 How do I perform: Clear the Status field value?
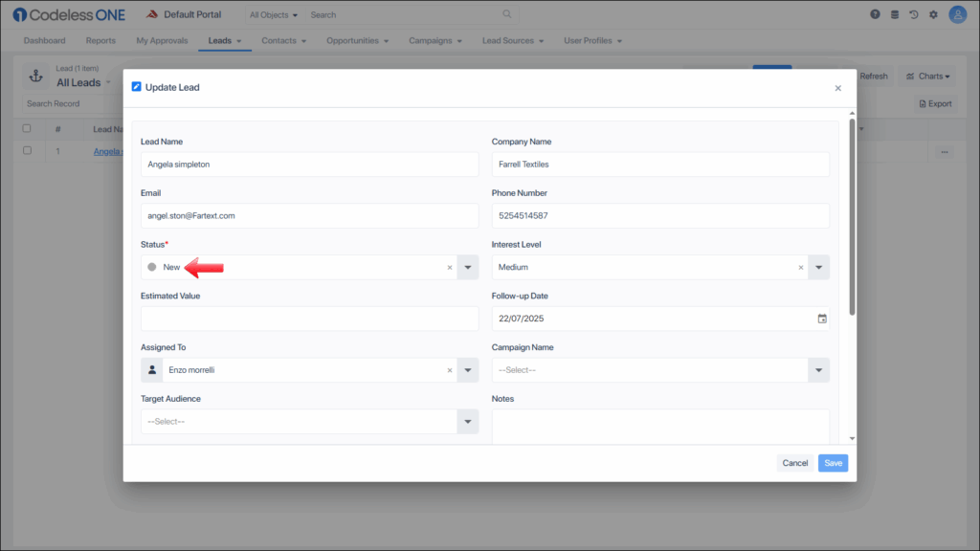point(450,268)
